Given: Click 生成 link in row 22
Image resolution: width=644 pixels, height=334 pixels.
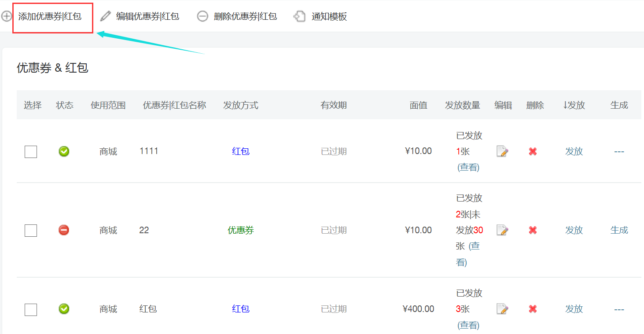Looking at the screenshot, I should (x=619, y=230).
